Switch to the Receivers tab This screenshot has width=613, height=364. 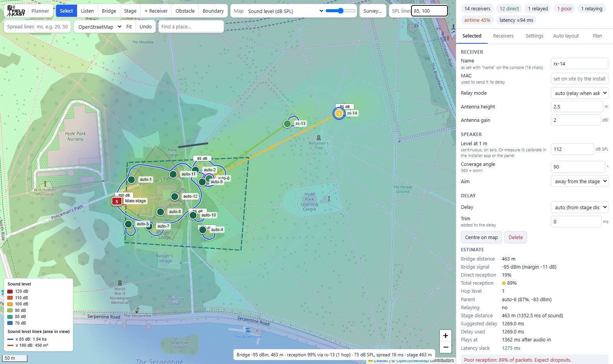(x=503, y=36)
